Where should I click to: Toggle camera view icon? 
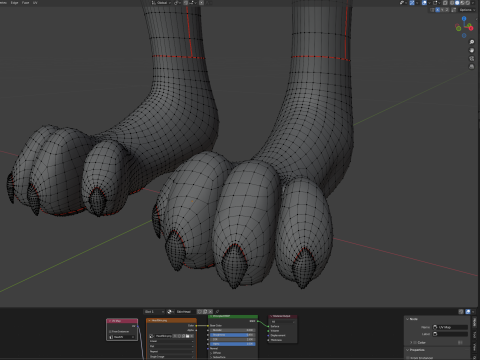472,59
